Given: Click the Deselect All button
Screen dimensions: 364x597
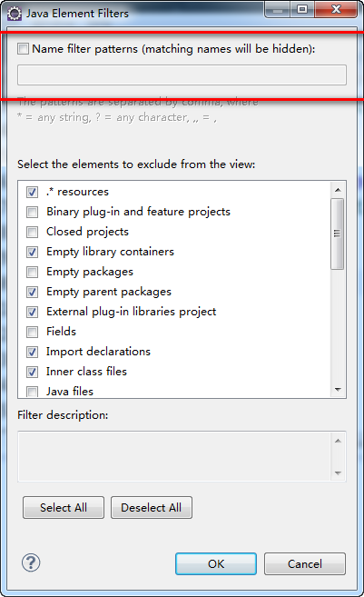Looking at the screenshot, I should pos(152,508).
